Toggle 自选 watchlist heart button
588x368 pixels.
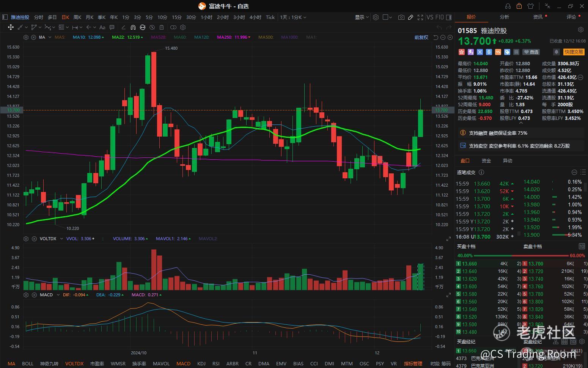[x=531, y=52]
